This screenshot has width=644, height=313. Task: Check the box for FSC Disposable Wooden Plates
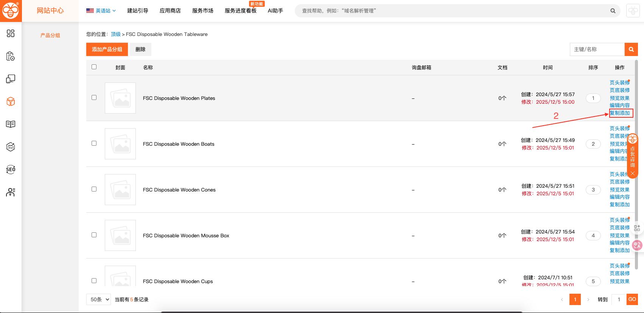[x=94, y=98]
